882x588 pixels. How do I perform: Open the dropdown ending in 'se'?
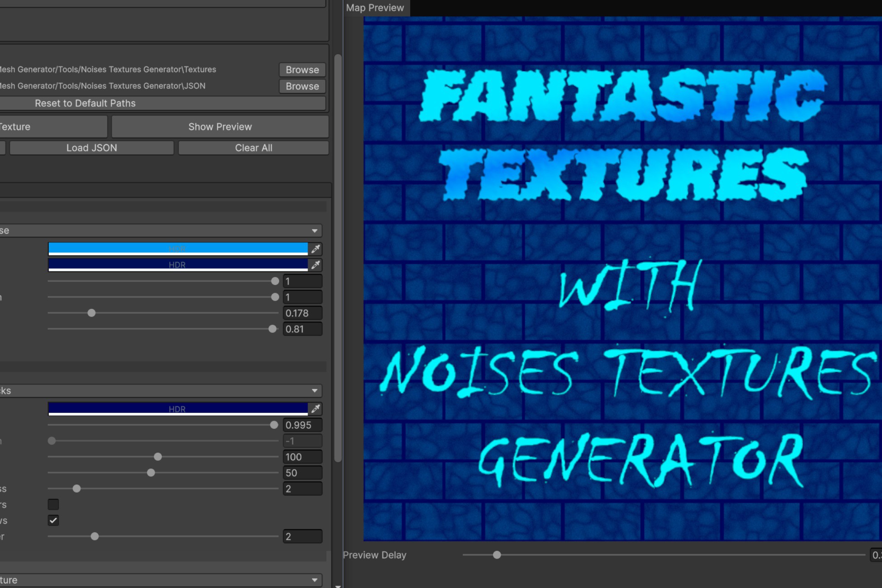pyautogui.click(x=160, y=231)
